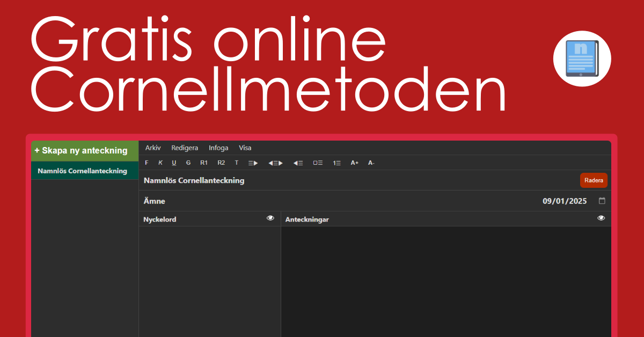This screenshot has width=644, height=337.
Task: Hide the Nyckelord column
Action: point(270,218)
